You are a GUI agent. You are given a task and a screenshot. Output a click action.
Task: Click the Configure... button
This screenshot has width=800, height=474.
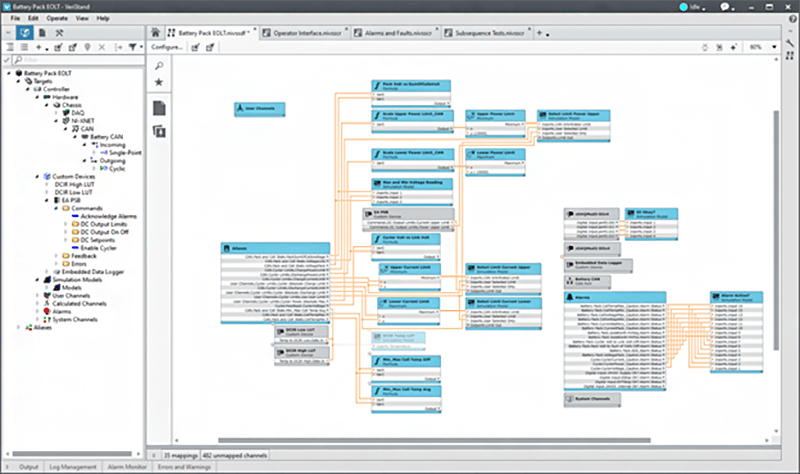[x=167, y=47]
